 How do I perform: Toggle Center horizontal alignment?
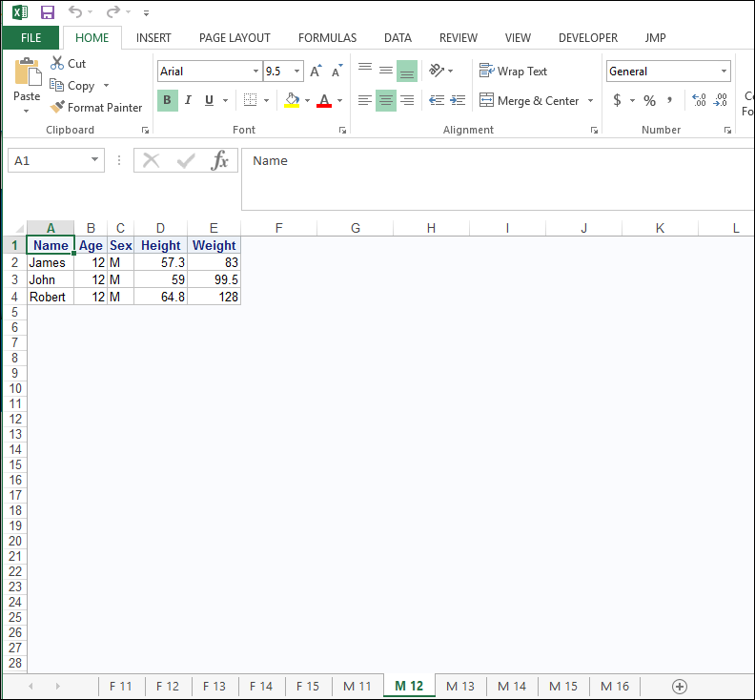click(x=386, y=100)
